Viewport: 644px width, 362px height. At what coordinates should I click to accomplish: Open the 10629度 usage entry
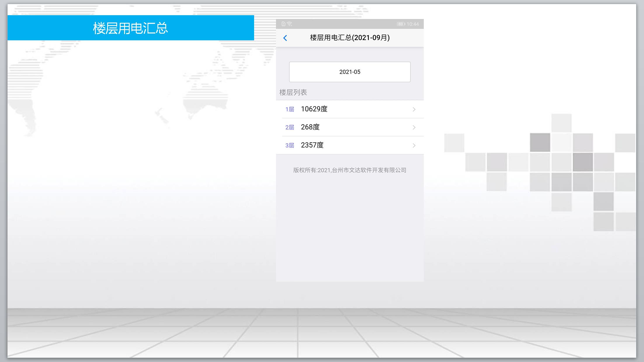click(x=314, y=109)
